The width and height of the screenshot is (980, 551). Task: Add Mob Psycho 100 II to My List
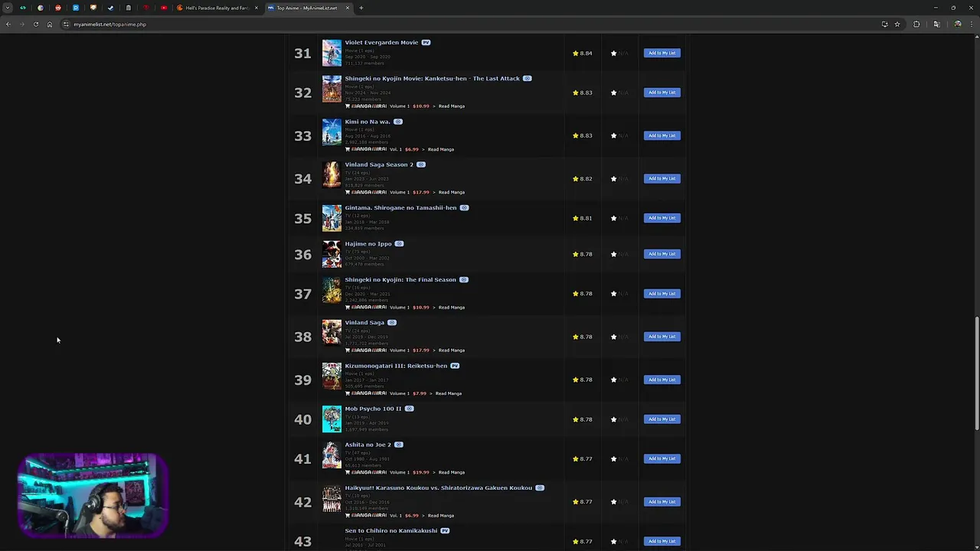coord(662,419)
